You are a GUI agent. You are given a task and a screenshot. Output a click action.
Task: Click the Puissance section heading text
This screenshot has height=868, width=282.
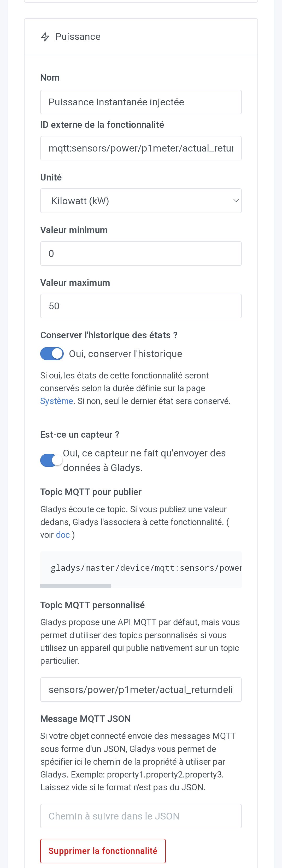point(78,37)
